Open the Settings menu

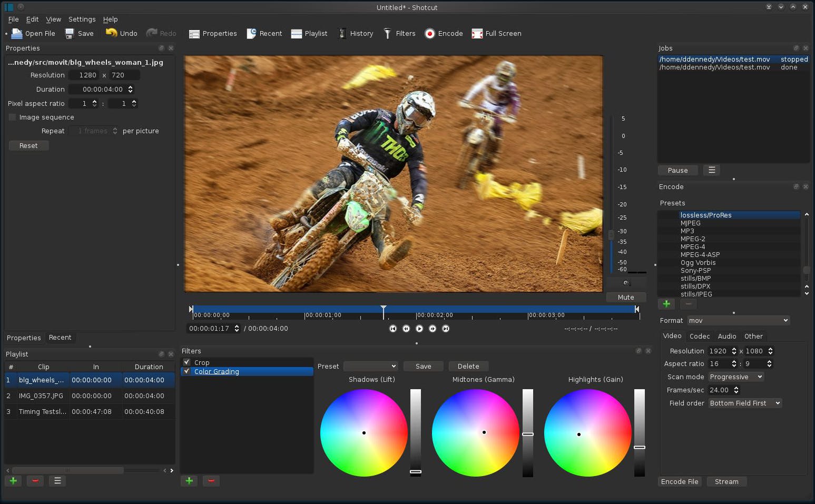(x=82, y=19)
